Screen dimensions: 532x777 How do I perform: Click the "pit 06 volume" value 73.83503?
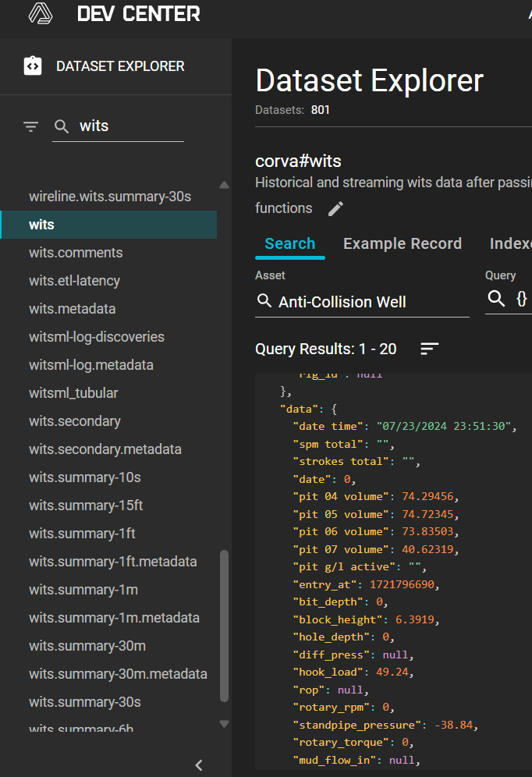coord(428,532)
